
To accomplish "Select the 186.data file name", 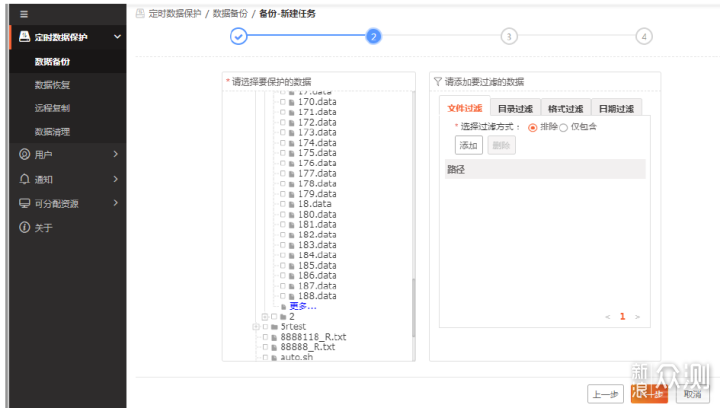I will pyautogui.click(x=317, y=275).
